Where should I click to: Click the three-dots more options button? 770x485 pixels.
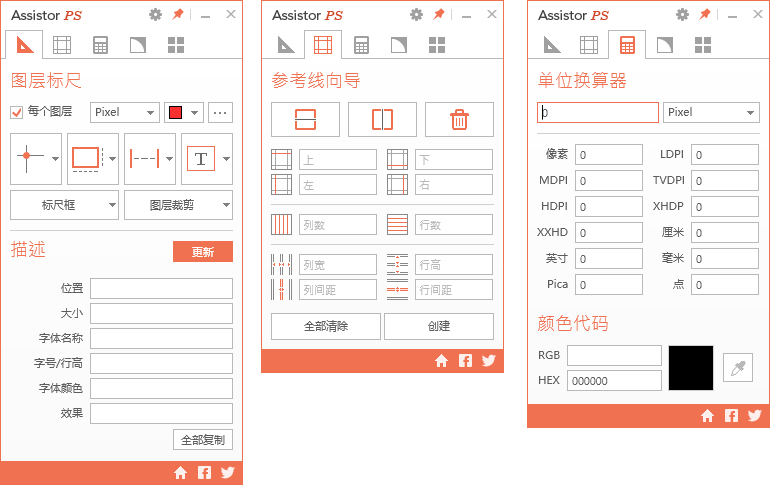(220, 112)
